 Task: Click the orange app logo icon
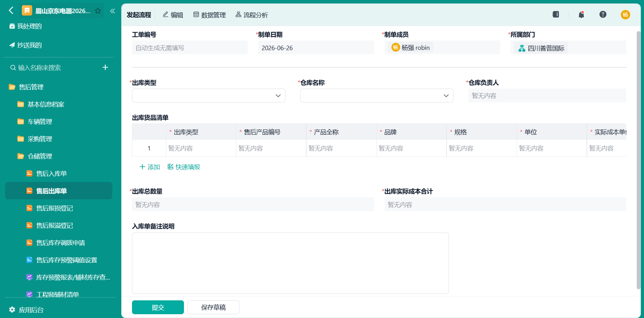click(x=27, y=11)
